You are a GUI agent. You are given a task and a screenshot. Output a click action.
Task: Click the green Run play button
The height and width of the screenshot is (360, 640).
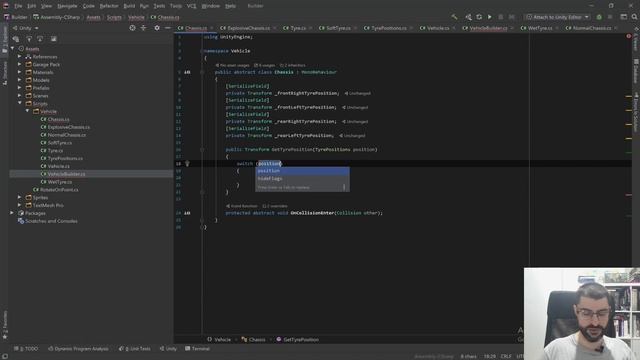pos(489,17)
